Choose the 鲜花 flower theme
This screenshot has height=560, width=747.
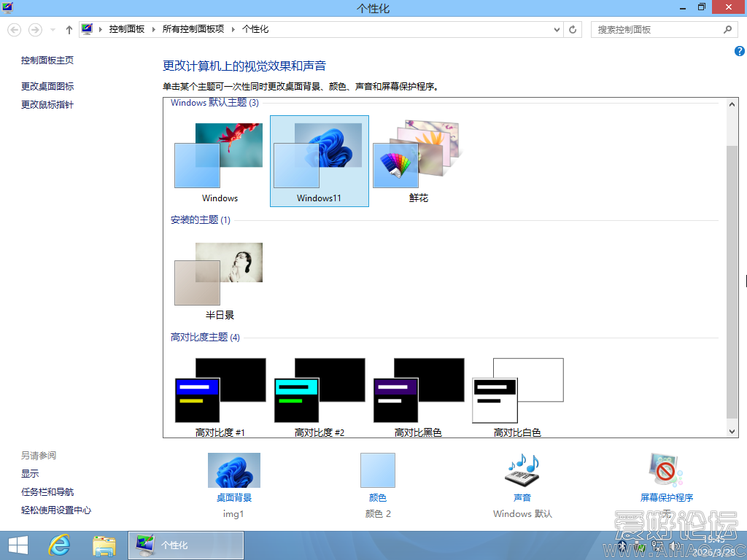(418, 161)
